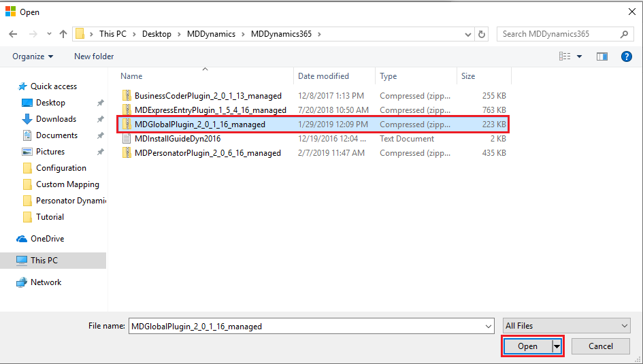
Task: Toggle the preview pane icon
Action: tap(601, 56)
